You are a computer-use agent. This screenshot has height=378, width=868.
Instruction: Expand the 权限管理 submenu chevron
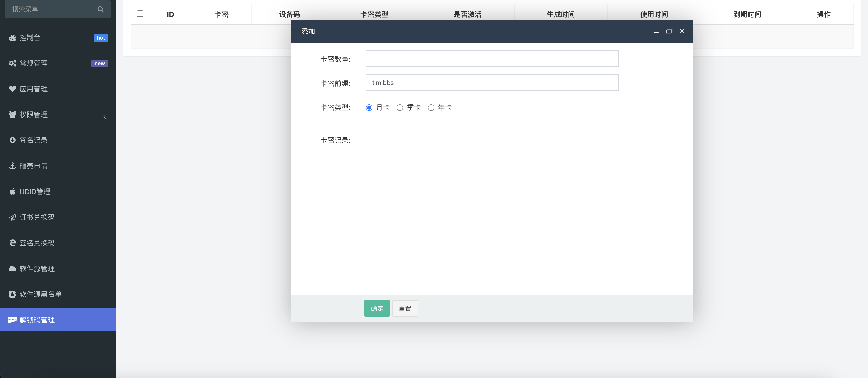[105, 117]
